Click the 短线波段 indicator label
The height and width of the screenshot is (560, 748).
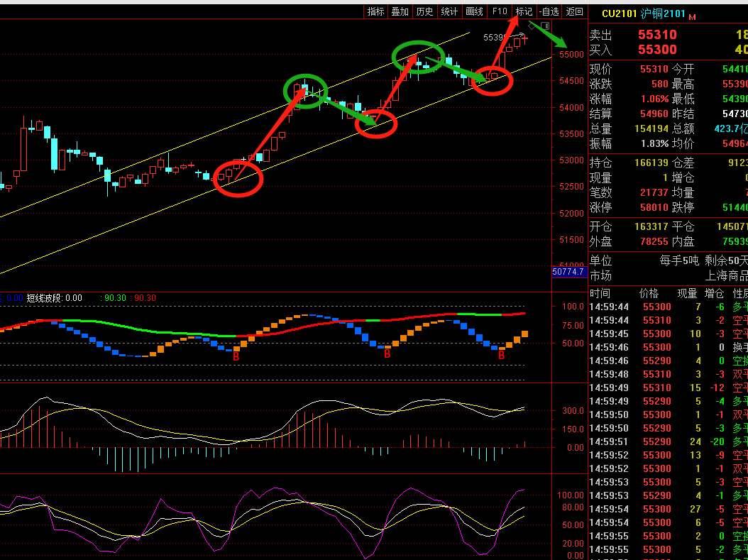(x=45, y=298)
